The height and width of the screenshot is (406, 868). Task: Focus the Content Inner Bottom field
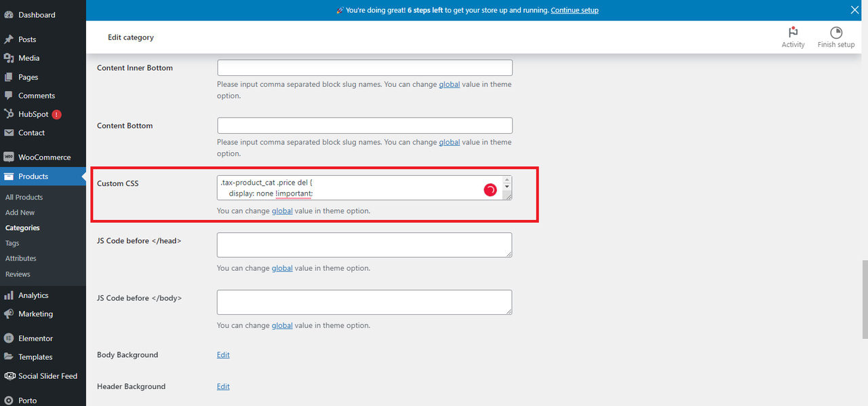[x=365, y=68]
